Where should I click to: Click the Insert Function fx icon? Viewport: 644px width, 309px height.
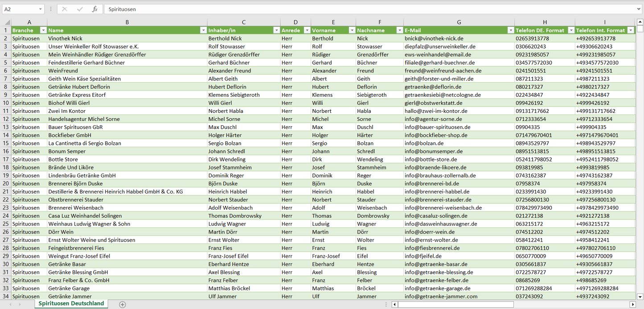(x=94, y=9)
